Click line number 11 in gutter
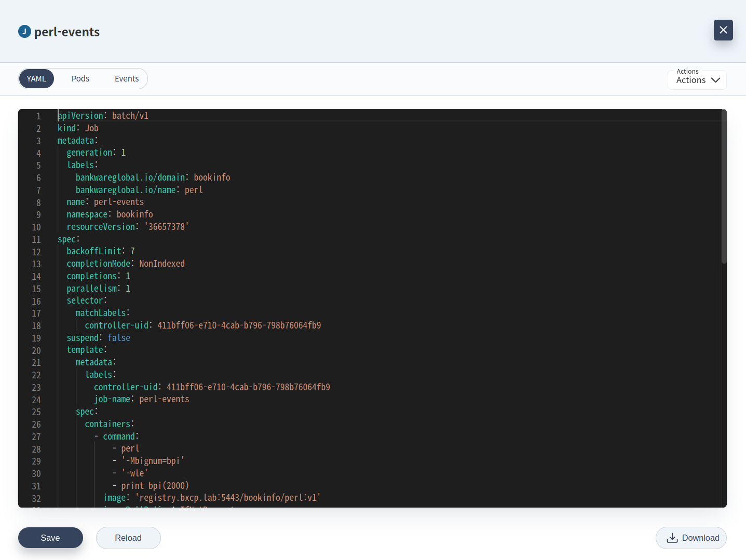The width and height of the screenshot is (746, 560). 36,239
